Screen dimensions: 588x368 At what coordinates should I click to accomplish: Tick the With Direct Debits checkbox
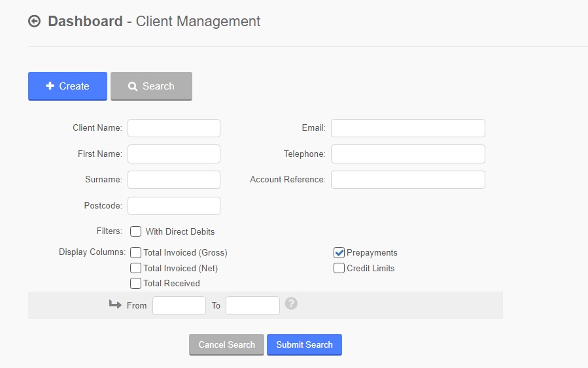coord(136,231)
